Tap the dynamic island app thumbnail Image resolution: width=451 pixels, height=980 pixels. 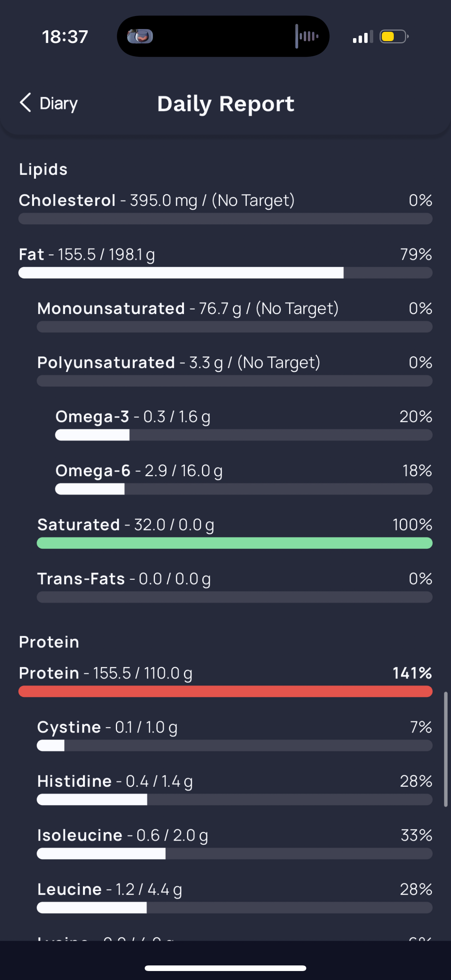coord(140,37)
